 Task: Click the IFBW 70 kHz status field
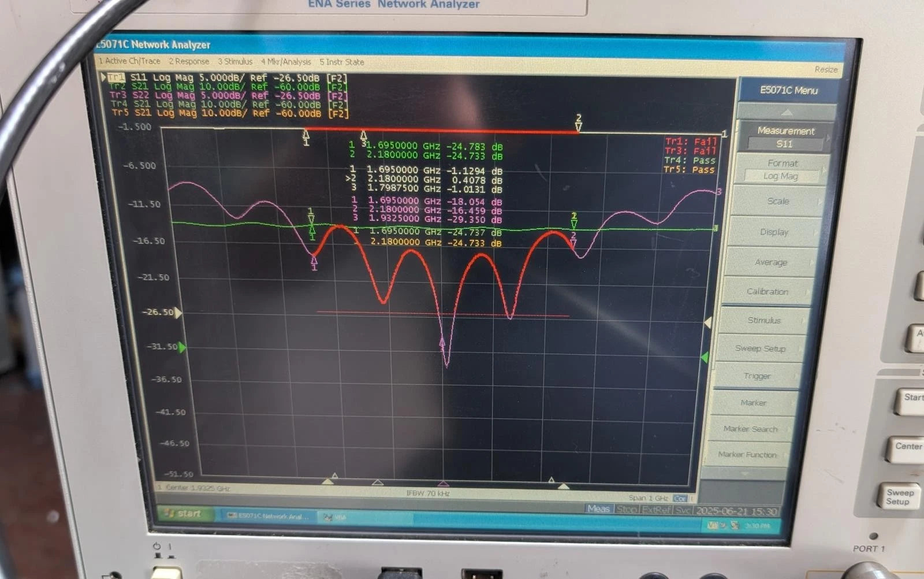click(x=428, y=493)
